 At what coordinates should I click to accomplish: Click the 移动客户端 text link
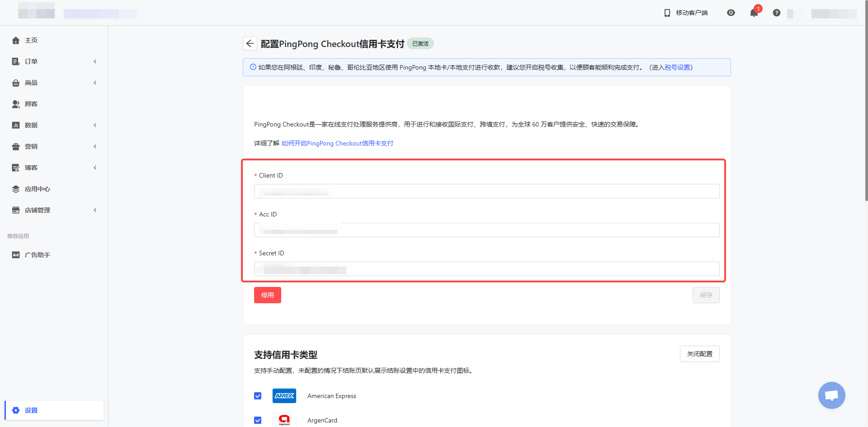pyautogui.click(x=692, y=13)
